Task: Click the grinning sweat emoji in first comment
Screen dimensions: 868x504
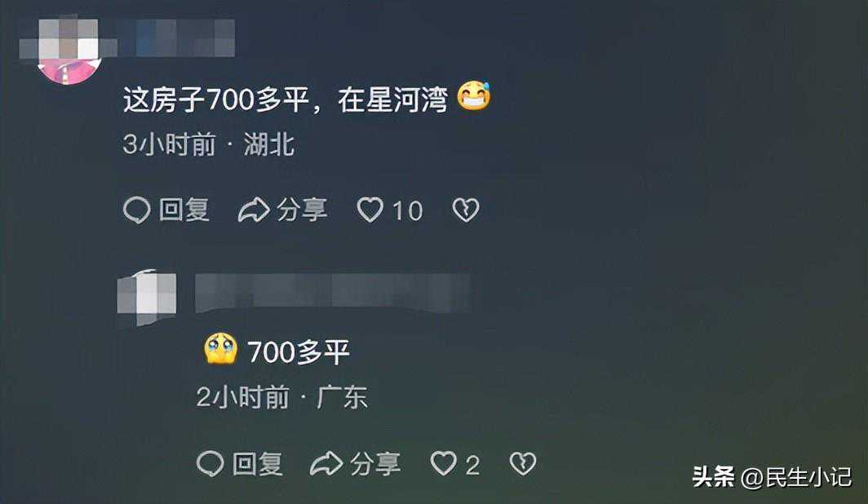Action: pyautogui.click(x=474, y=96)
